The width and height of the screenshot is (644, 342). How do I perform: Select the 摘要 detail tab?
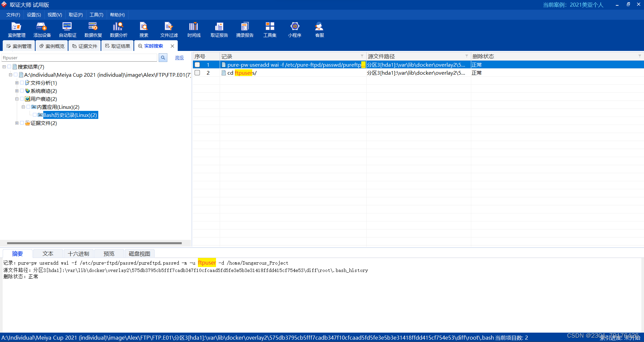(x=17, y=254)
